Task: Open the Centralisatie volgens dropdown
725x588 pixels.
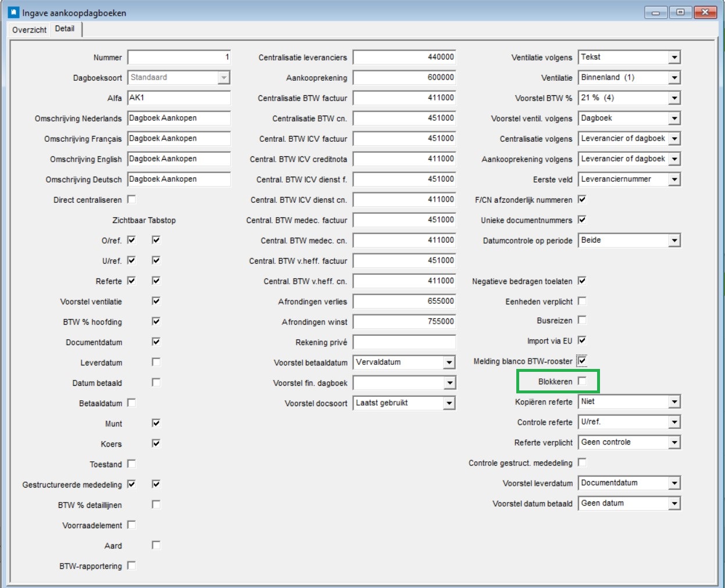Action: 674,139
